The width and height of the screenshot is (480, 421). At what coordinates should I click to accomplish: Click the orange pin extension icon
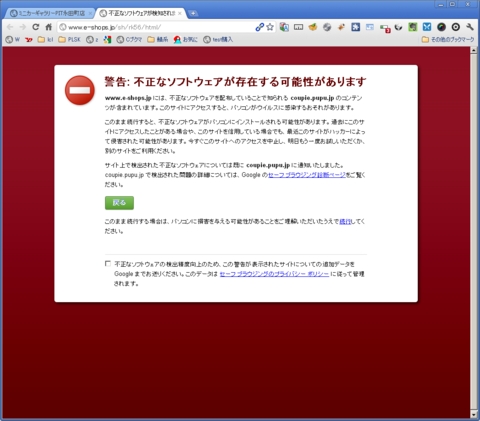tap(341, 27)
